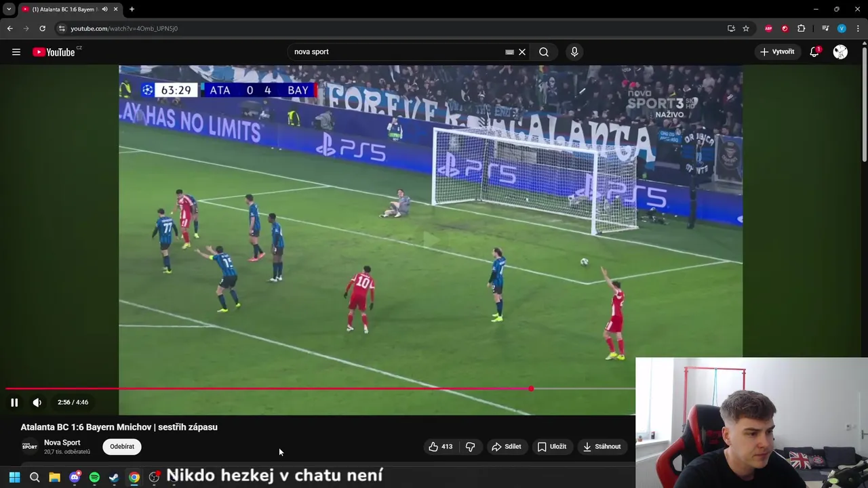Share the video via Sdílet
The height and width of the screenshot is (488, 868).
pyautogui.click(x=507, y=447)
